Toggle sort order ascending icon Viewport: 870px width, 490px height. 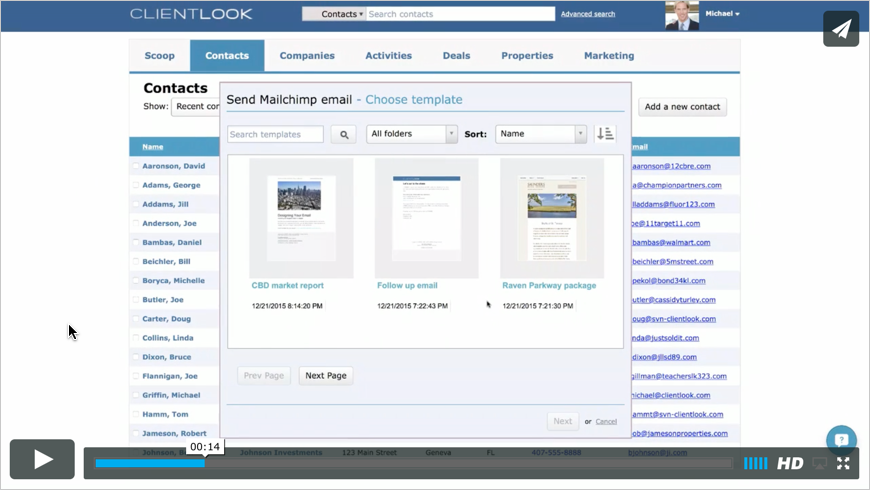(x=605, y=134)
